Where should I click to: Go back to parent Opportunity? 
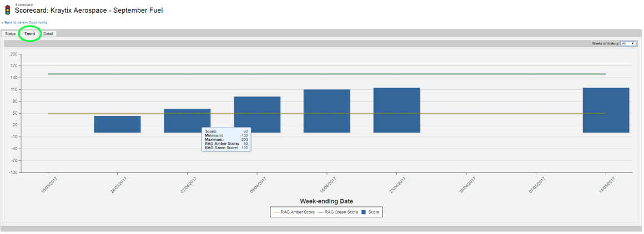pos(24,22)
